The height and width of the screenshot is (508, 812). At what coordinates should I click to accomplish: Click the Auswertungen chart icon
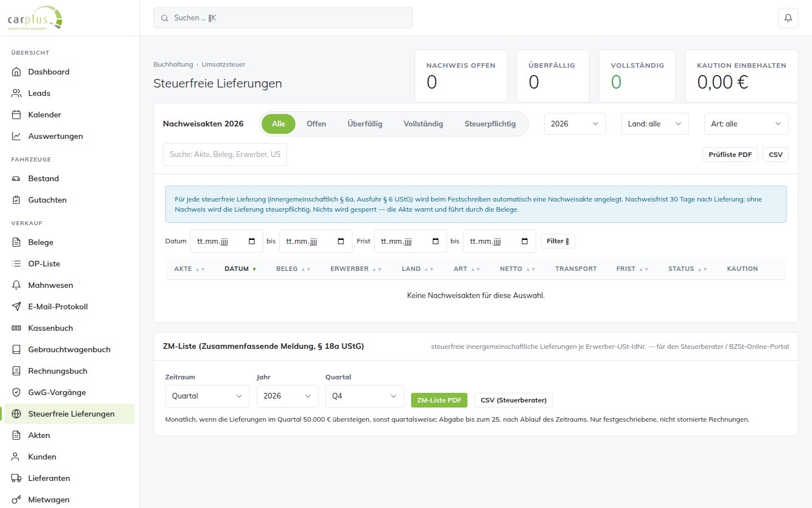point(16,136)
